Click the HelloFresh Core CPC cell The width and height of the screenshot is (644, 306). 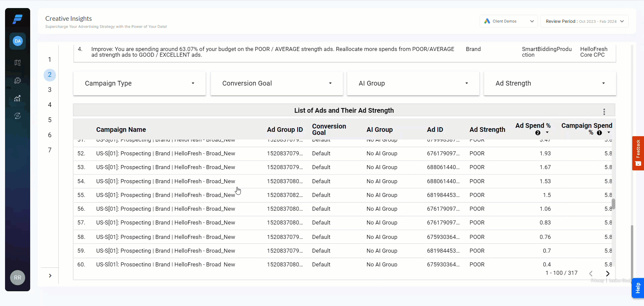point(594,52)
